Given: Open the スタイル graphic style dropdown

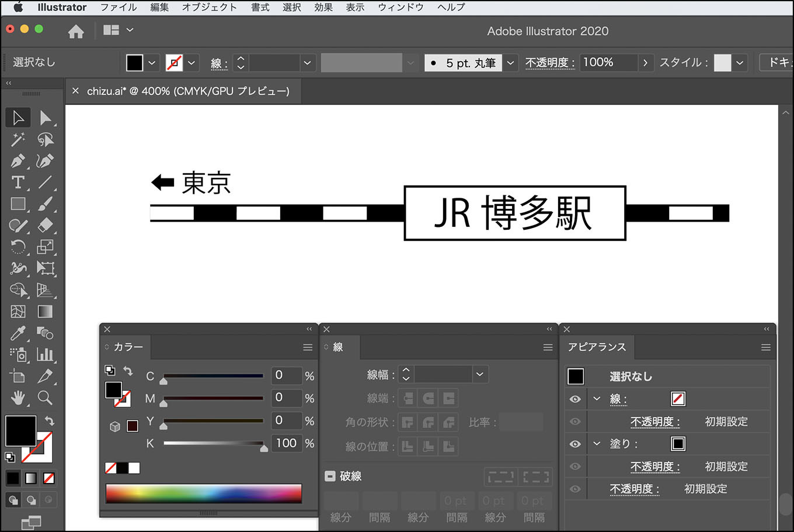Looking at the screenshot, I should point(740,62).
